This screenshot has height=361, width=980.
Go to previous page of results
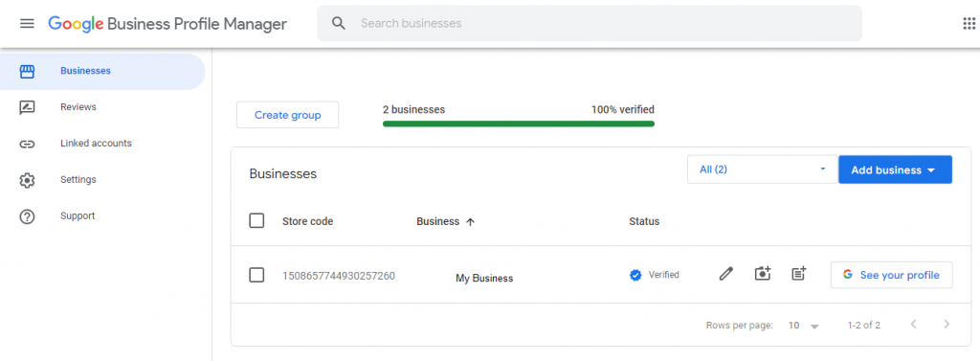913,325
